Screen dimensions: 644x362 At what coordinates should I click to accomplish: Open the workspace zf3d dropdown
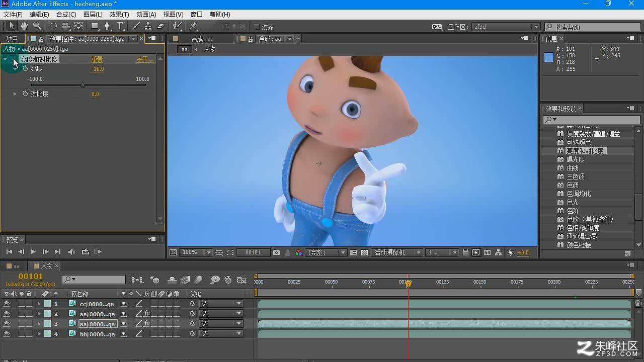tap(506, 27)
